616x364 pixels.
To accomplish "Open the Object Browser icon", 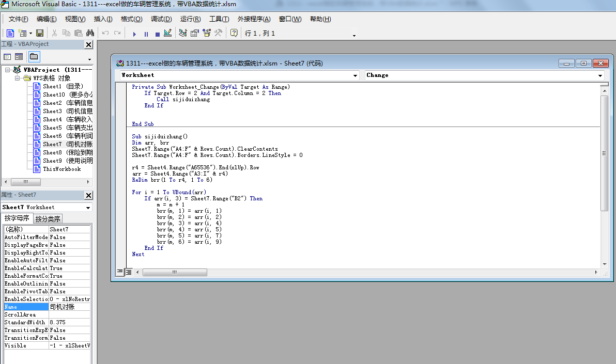I will [x=207, y=34].
